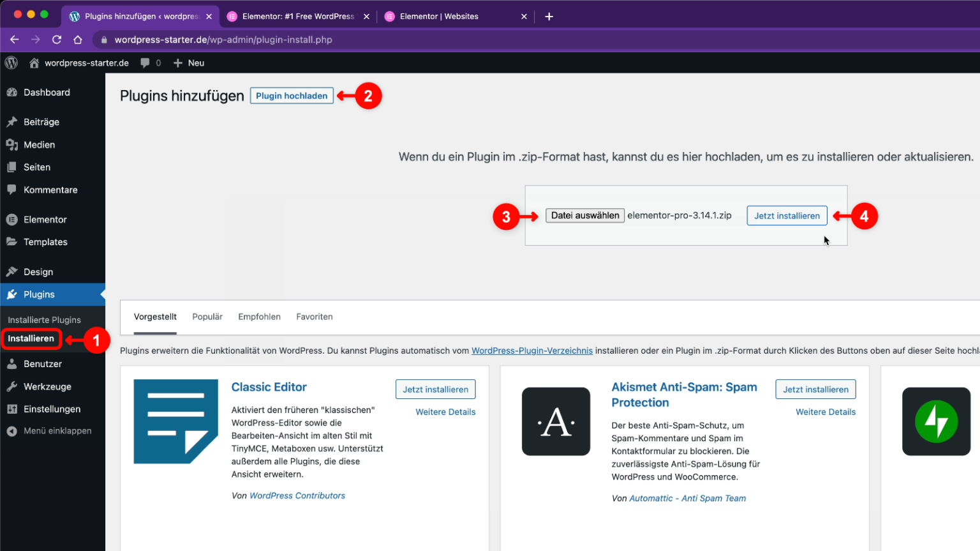Viewport: 980px width, 551px height.
Task: Open the WordPress-Plugin-Verzeichnis link
Action: pos(532,351)
